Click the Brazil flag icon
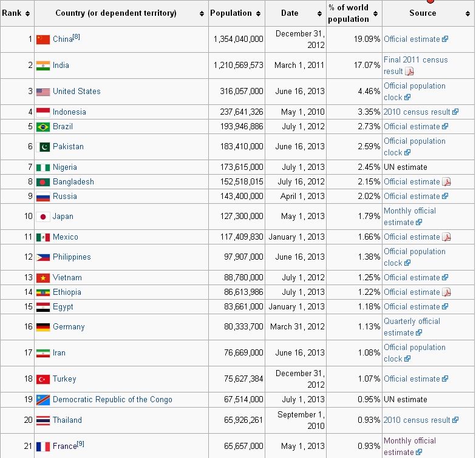 coord(42,127)
